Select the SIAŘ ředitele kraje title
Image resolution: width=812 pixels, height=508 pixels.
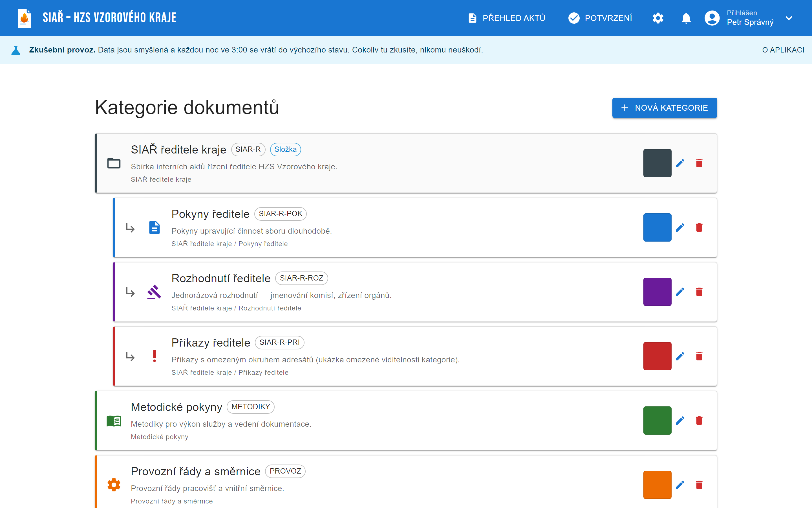click(178, 150)
